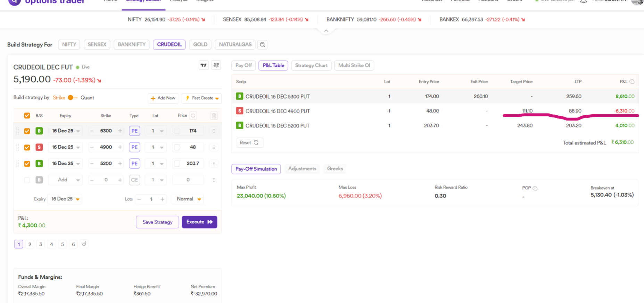Open the TradingView chart icon
644x303 pixels.
(x=204, y=65)
